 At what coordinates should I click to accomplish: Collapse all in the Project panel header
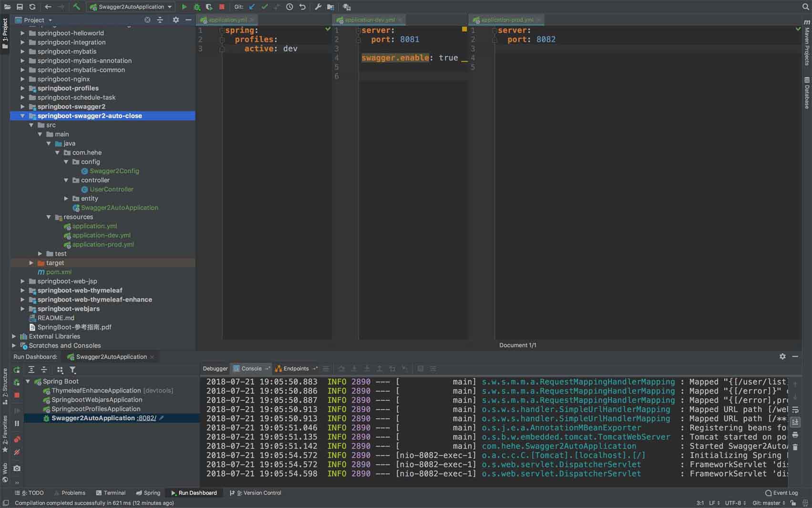pos(160,20)
